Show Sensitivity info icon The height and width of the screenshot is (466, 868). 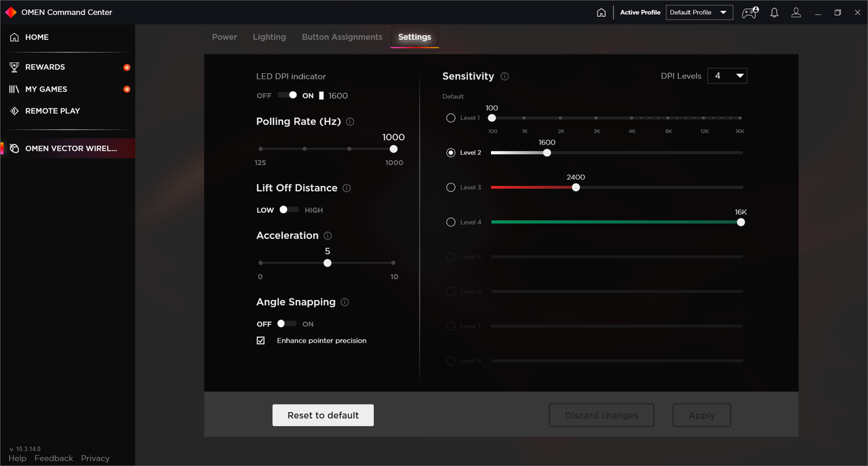click(505, 76)
